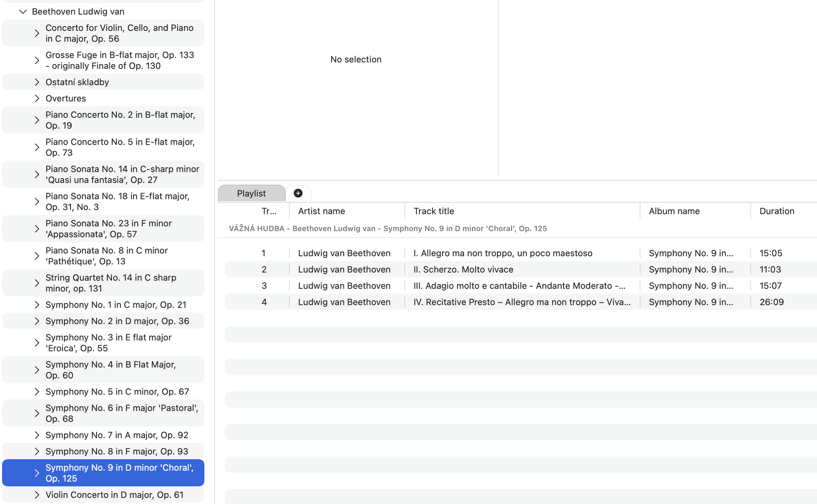
Task: Switch to the Playlist tab
Action: [x=251, y=193]
